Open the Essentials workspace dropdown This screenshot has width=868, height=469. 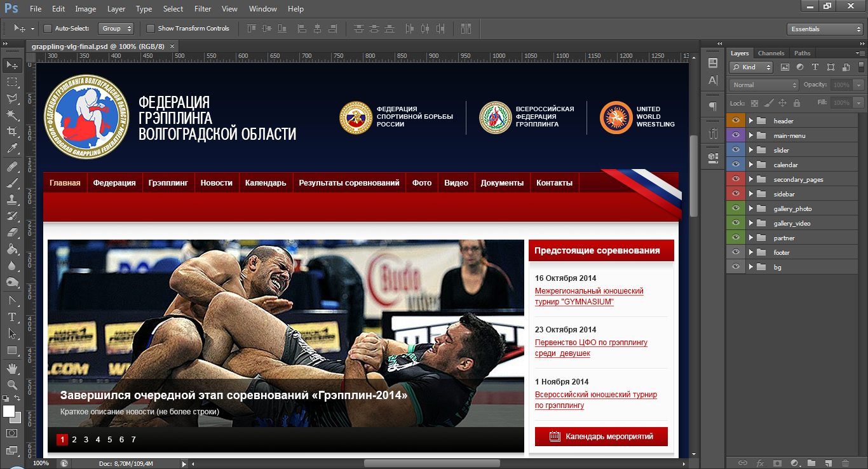click(x=824, y=29)
